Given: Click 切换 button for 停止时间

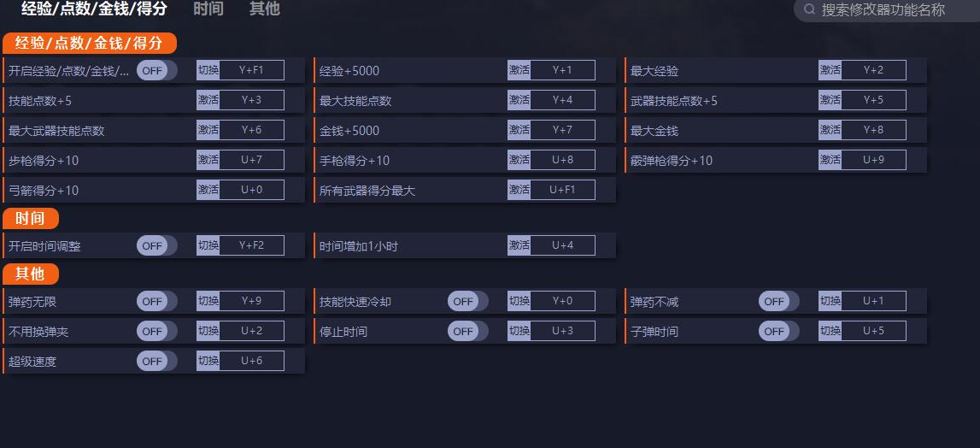Looking at the screenshot, I should (x=519, y=332).
